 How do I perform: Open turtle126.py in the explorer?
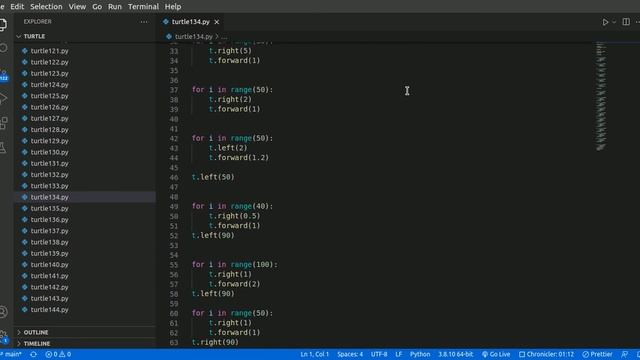pos(85,107)
